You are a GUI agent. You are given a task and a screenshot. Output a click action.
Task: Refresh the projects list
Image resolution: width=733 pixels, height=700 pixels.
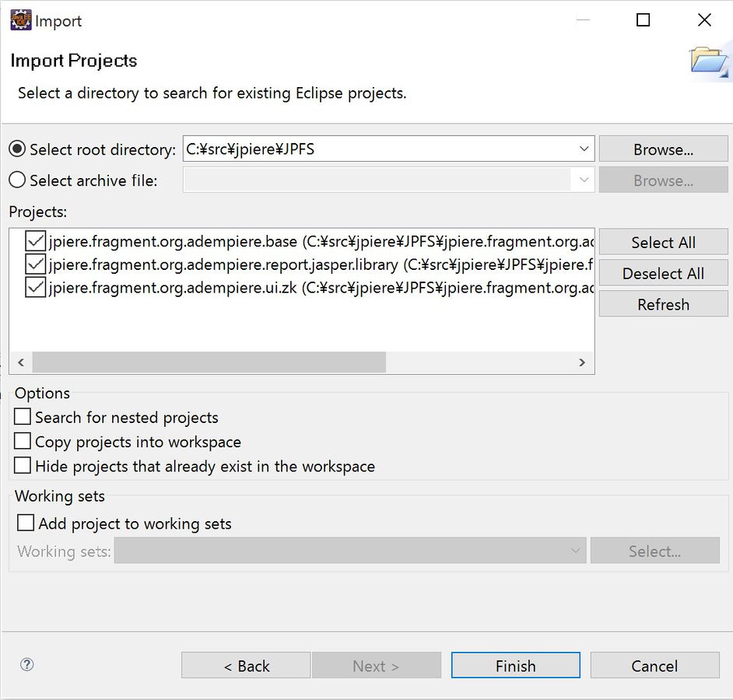[x=663, y=304]
